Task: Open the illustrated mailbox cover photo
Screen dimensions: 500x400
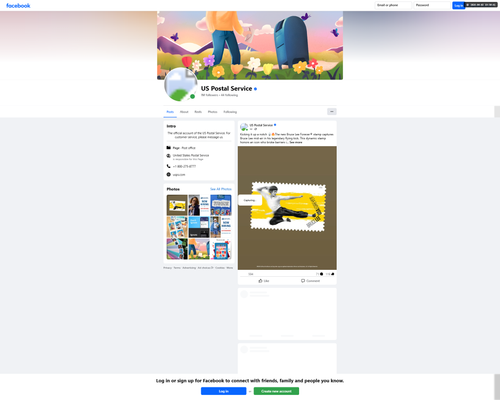Action: 250,45
